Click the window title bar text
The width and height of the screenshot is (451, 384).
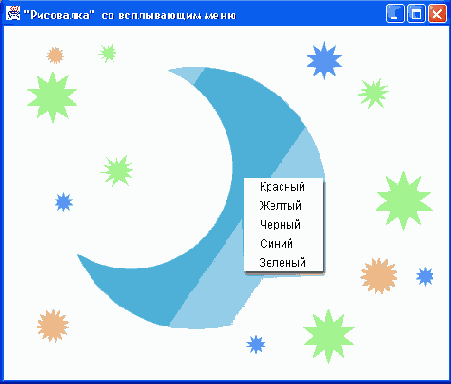130,15
